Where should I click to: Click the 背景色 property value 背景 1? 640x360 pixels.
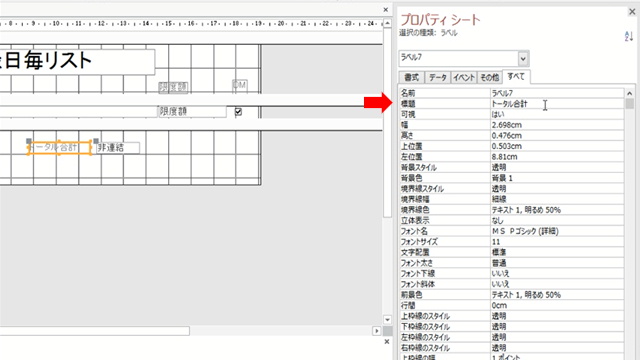point(557,178)
